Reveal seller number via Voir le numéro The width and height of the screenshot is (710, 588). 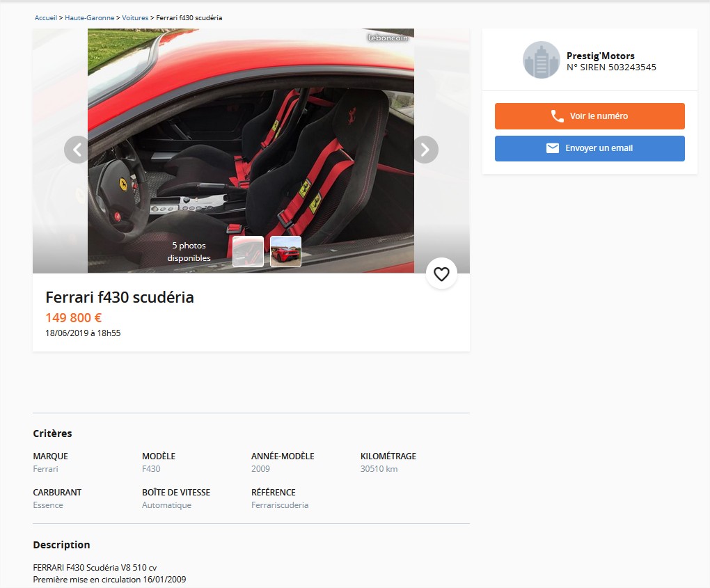click(590, 116)
